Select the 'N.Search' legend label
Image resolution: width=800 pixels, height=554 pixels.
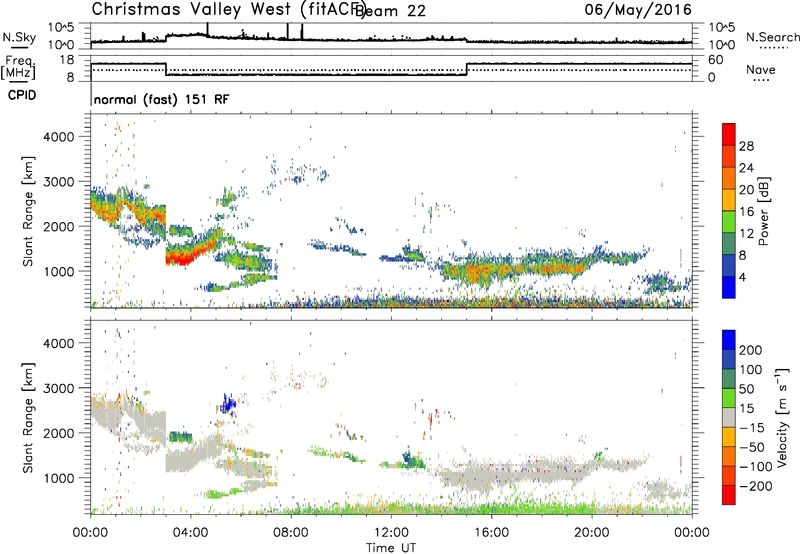[772, 37]
